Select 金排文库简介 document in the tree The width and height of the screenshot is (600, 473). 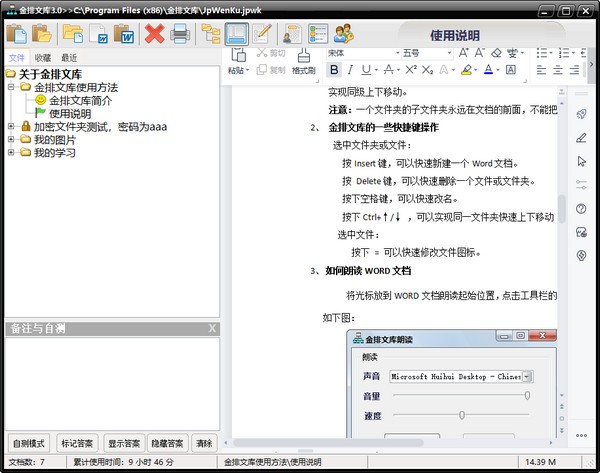80,101
